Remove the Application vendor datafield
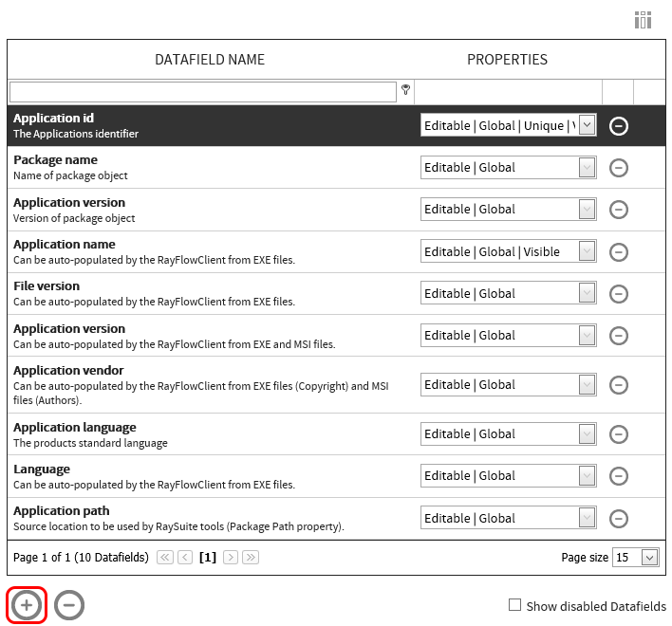 pyautogui.click(x=619, y=385)
